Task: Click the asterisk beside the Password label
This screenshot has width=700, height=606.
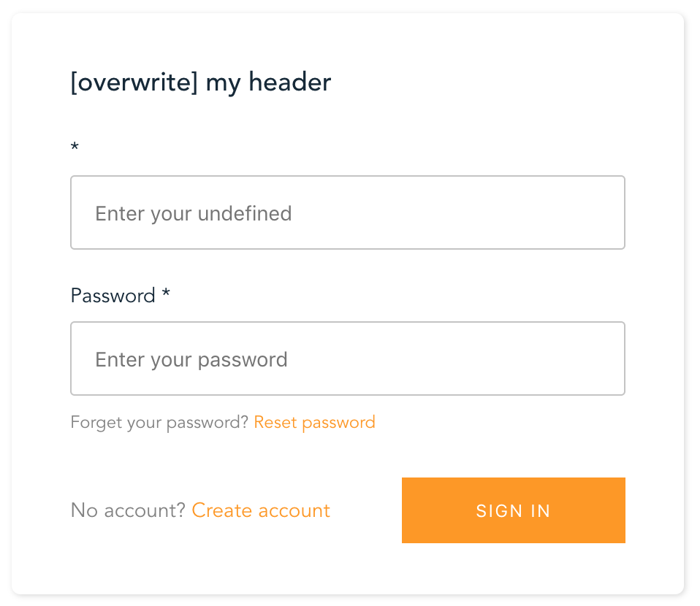Action: 166,294
